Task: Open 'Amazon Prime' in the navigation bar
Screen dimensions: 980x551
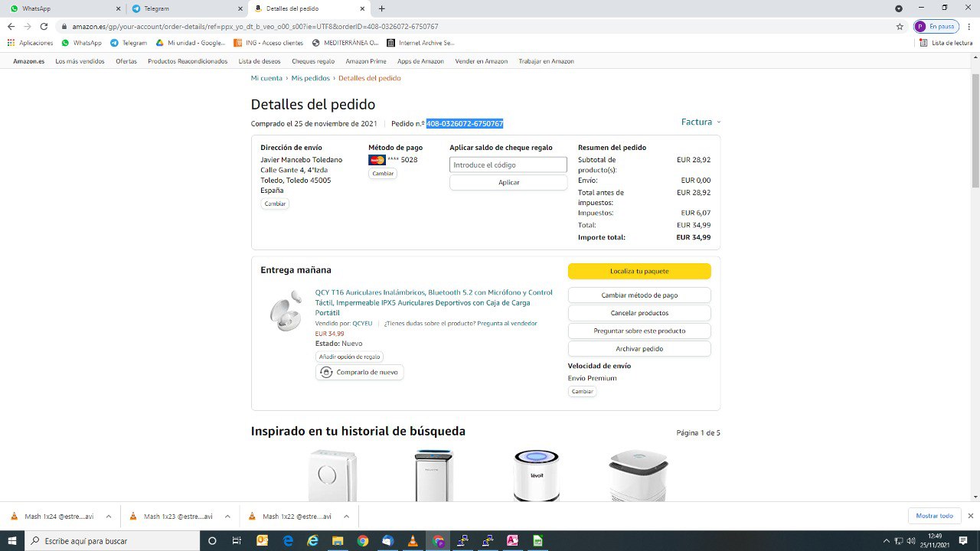Action: 366,61
